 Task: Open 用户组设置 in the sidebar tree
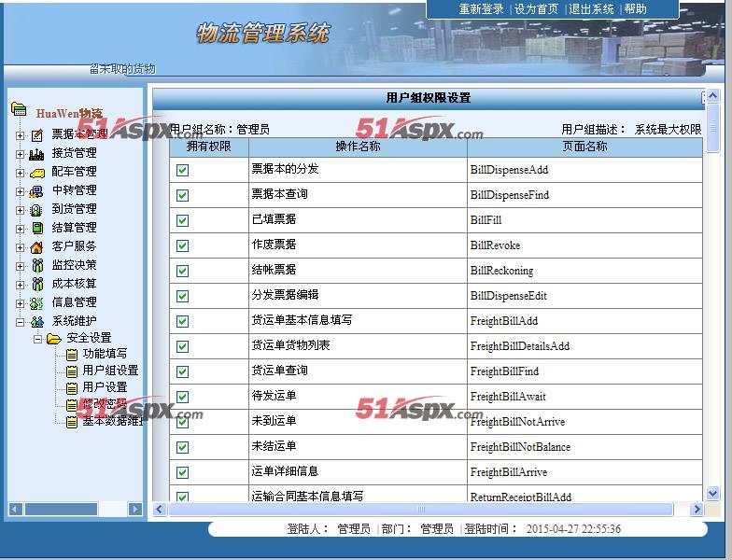(110, 371)
